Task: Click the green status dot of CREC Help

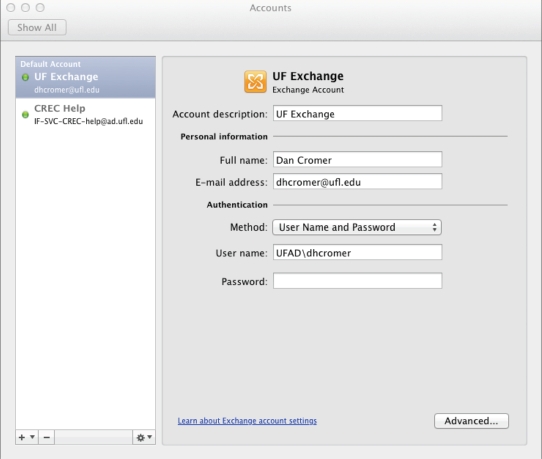Action: click(25, 114)
